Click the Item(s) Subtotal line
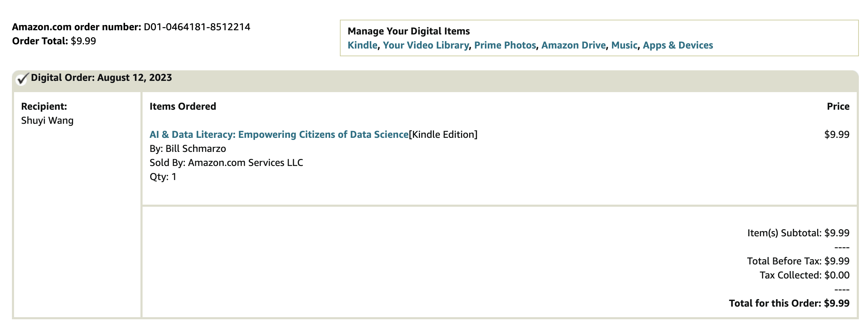868x327 pixels. coord(798,233)
